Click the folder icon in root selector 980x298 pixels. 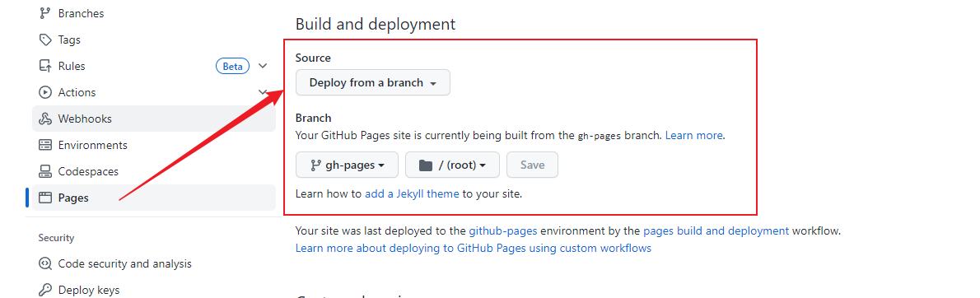click(426, 165)
